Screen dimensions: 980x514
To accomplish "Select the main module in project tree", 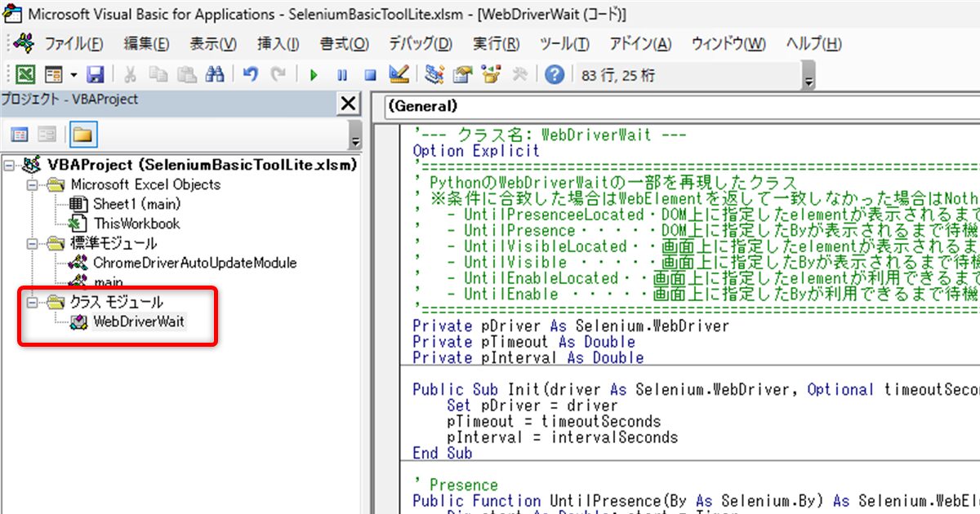I will point(109,281).
